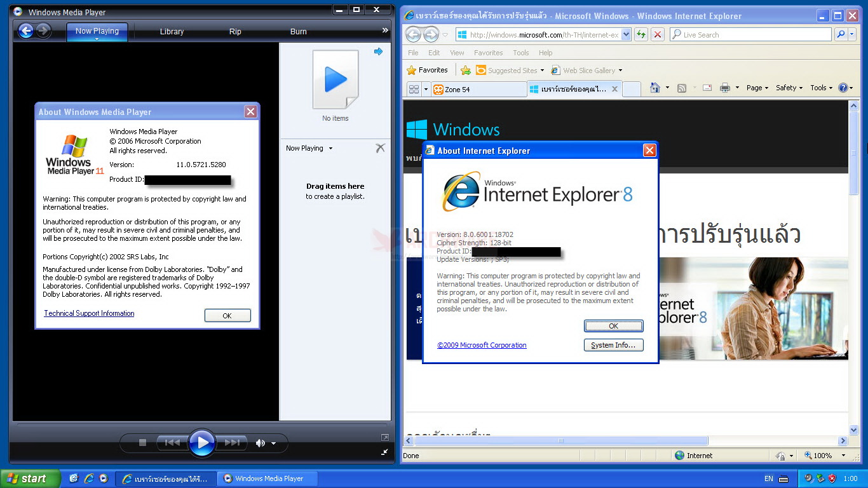Switch Media Player to compact mode
868x488 pixels.
pos(384,452)
